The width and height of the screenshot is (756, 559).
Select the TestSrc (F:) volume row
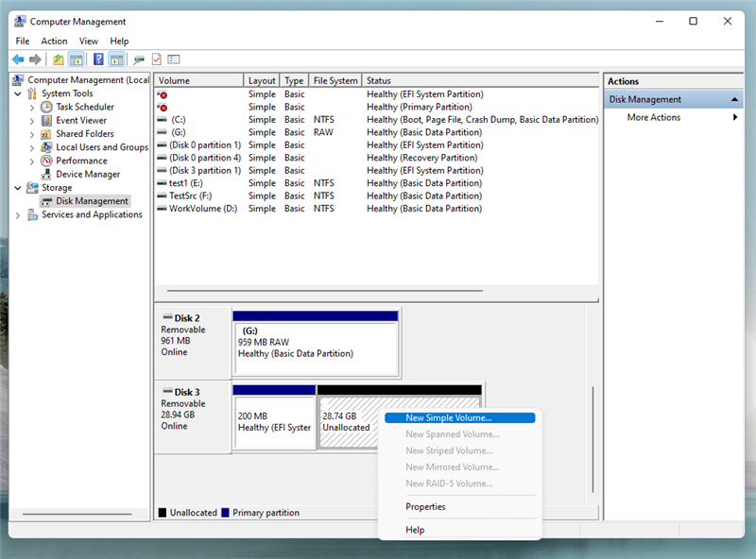point(376,195)
